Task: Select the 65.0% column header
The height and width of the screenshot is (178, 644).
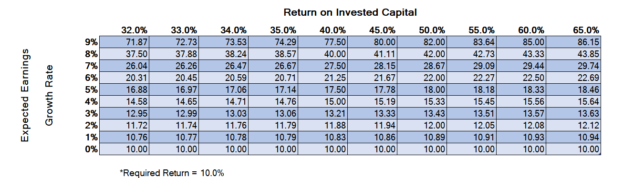Action: coord(585,30)
